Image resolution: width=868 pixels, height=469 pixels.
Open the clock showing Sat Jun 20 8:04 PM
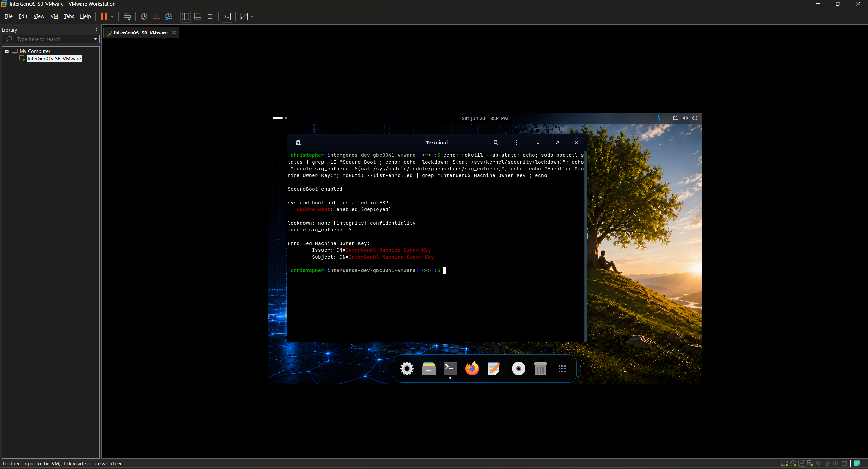[x=485, y=118]
